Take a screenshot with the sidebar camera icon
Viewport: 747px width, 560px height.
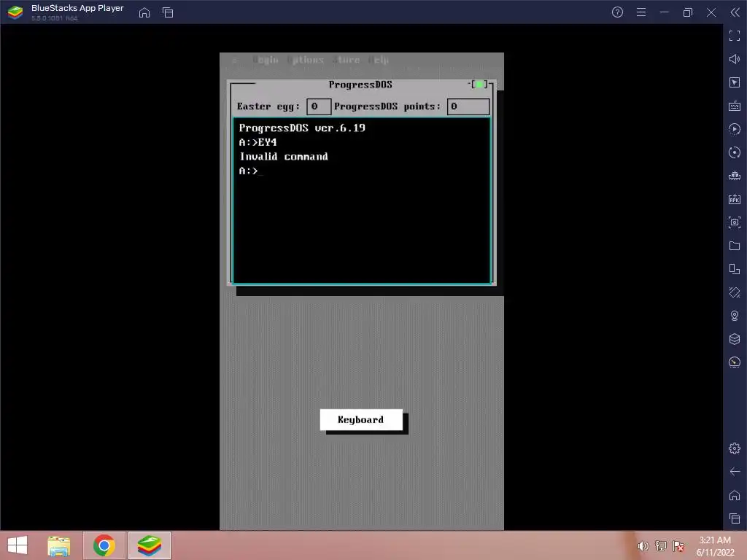[x=735, y=222]
